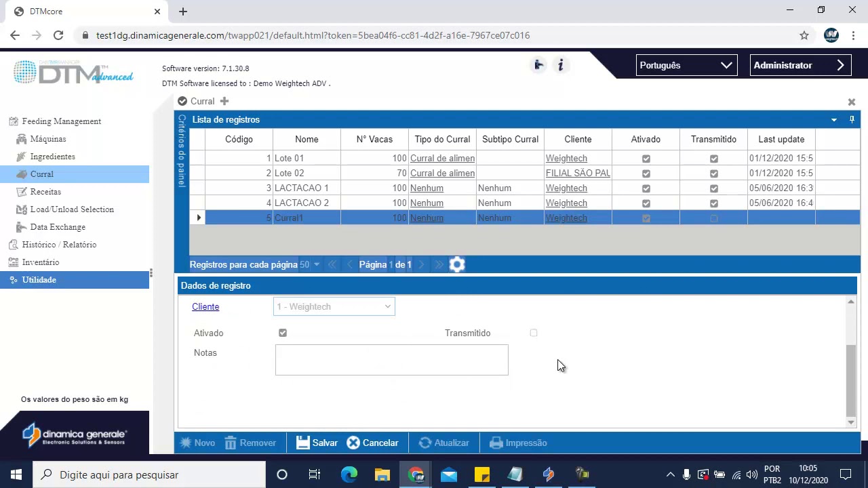The height and width of the screenshot is (488, 868).
Task: Click row selector arrow for Curral1
Action: [198, 218]
